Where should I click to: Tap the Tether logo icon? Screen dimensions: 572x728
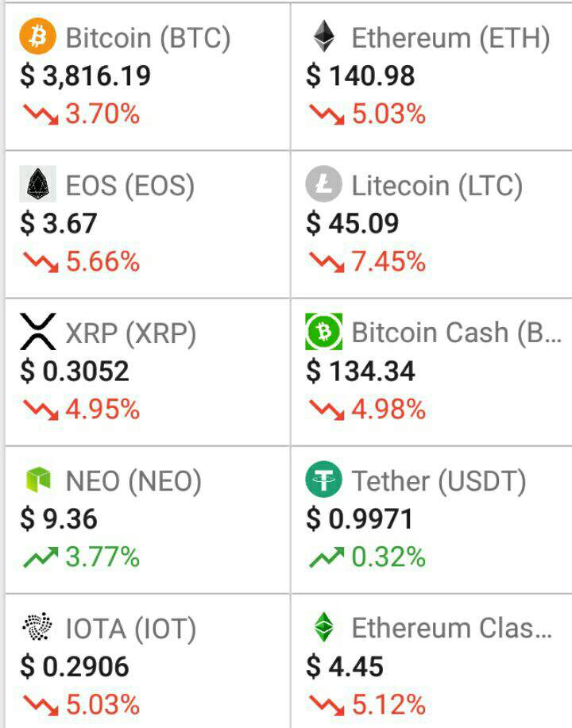pyautogui.click(x=323, y=480)
